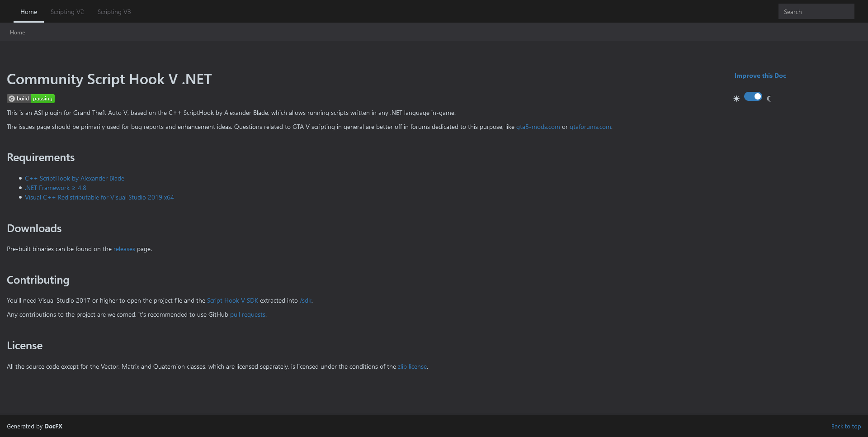868x437 pixels.
Task: Toggle the theme switch
Action: tap(753, 96)
